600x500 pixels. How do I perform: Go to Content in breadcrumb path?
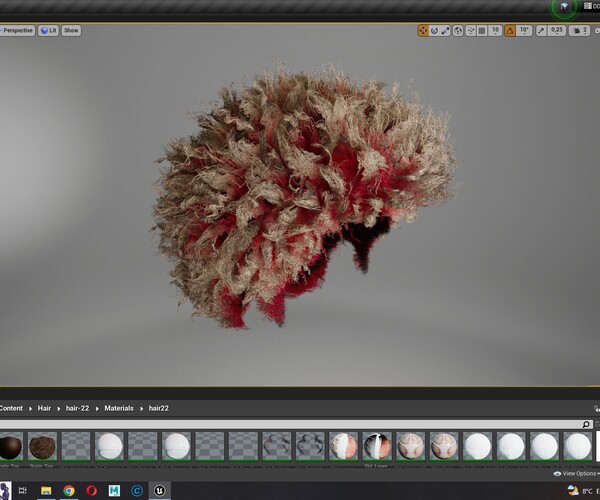(11, 408)
